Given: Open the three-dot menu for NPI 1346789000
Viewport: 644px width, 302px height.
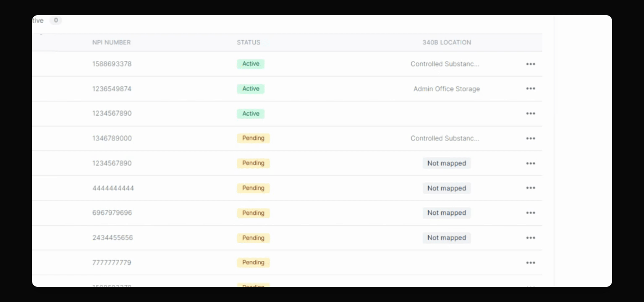Looking at the screenshot, I should click(x=531, y=138).
